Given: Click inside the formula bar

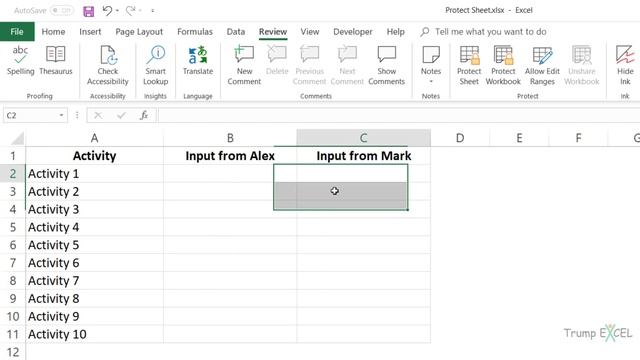Looking at the screenshot, I should point(399,116).
